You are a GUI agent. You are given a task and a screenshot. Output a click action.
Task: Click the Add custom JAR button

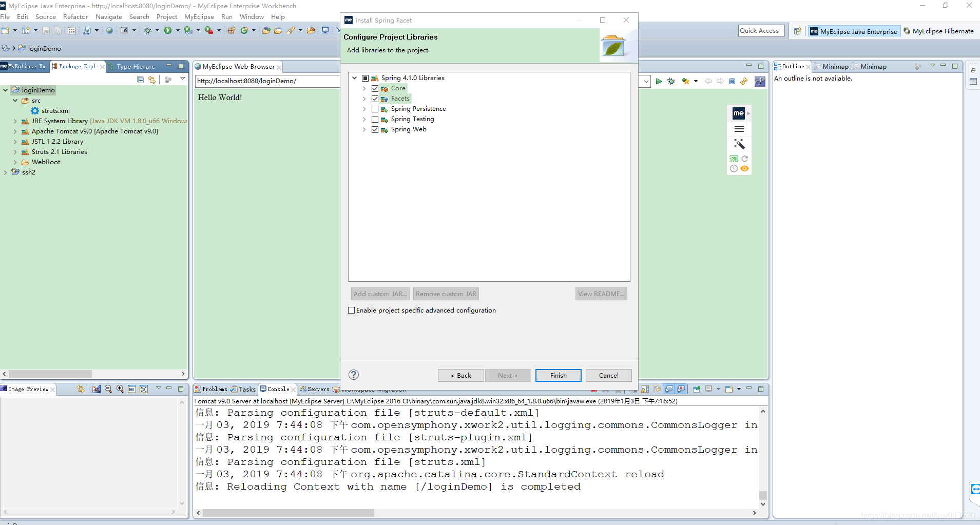click(380, 294)
